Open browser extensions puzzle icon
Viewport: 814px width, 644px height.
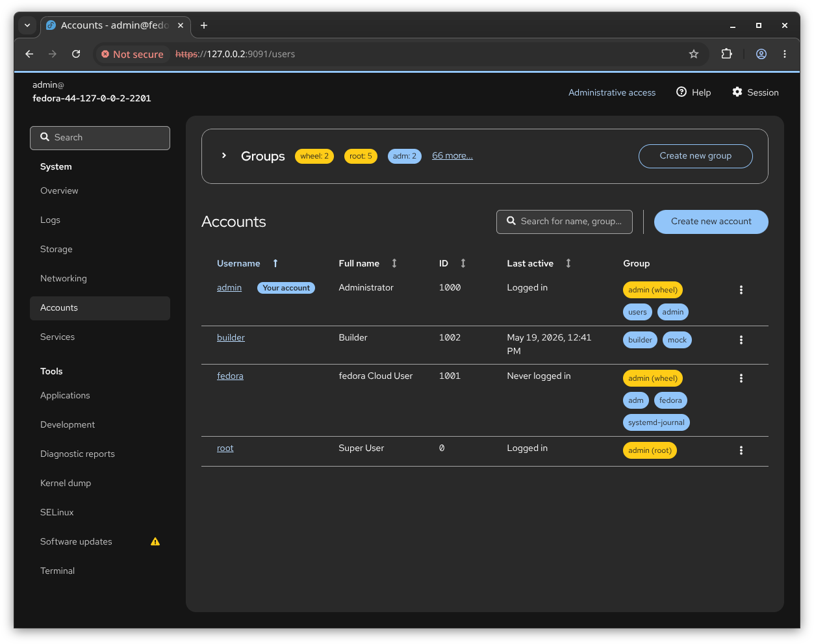pos(727,54)
